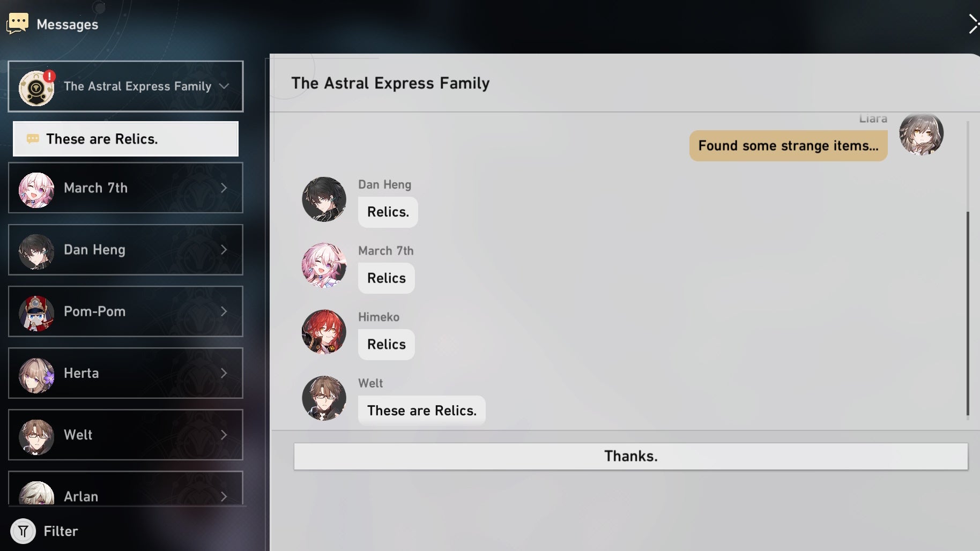Image resolution: width=980 pixels, height=551 pixels.
Task: Close the Messages panel with the X
Action: [973, 24]
